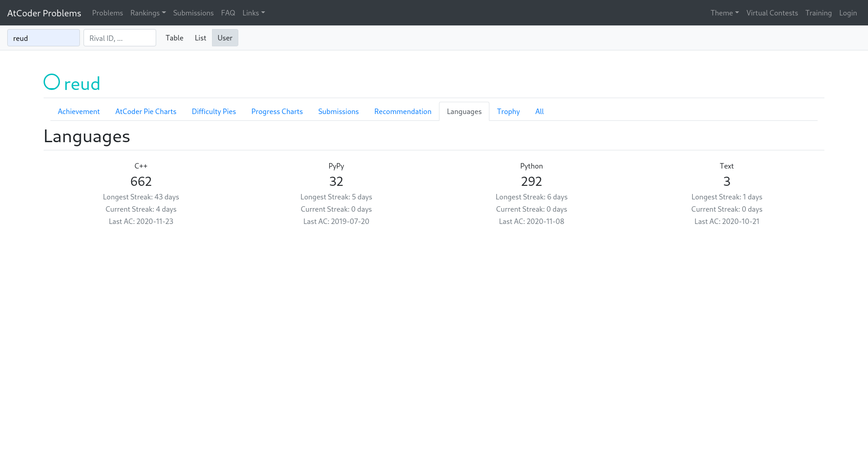Go to the FAQ page
Screen dimensions: 868x452
click(x=228, y=13)
